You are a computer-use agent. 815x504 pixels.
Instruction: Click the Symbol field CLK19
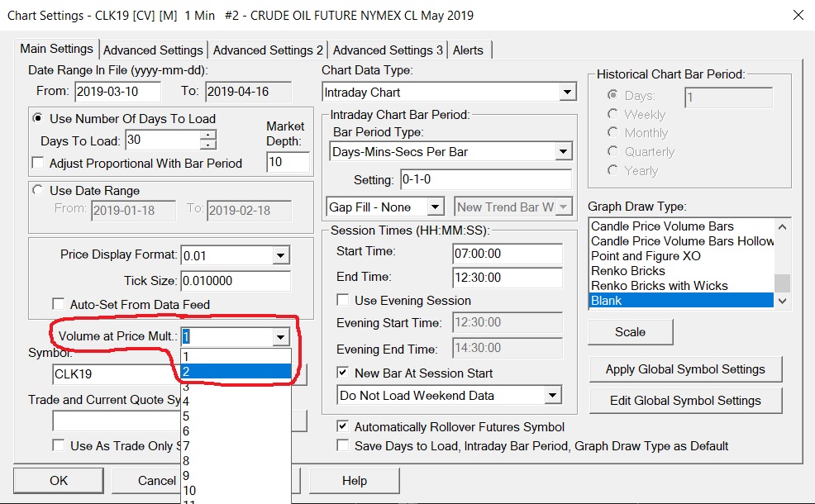point(117,374)
